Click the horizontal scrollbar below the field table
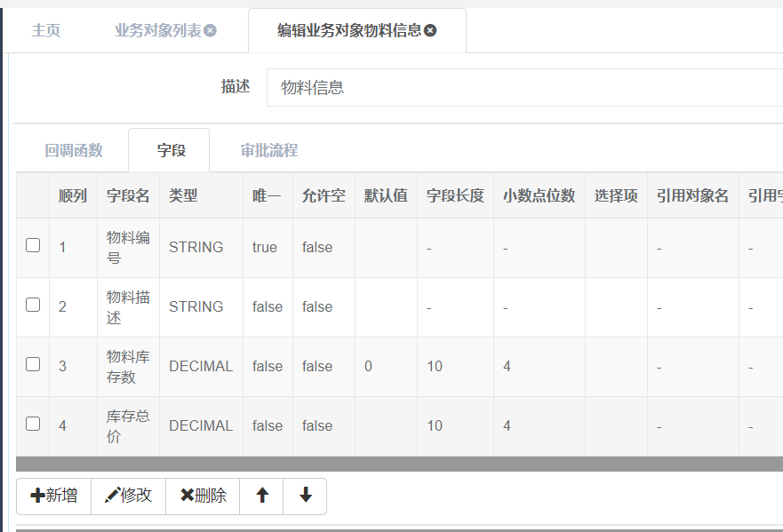The height and width of the screenshot is (532, 783). (x=399, y=464)
